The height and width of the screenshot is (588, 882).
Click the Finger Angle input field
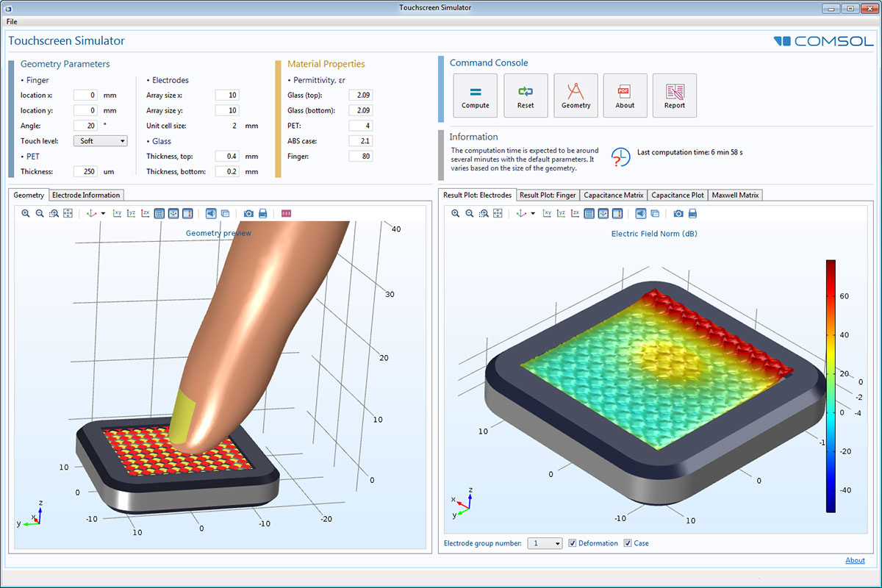pos(85,126)
